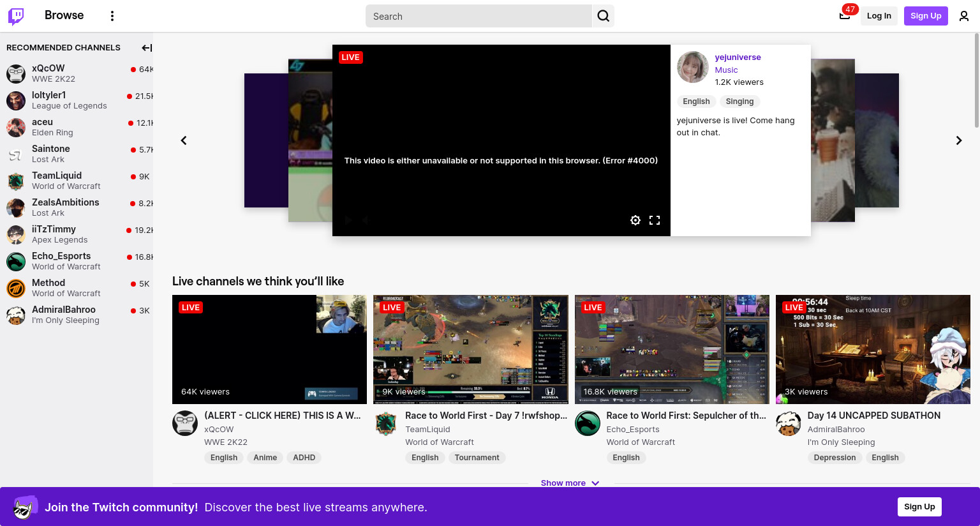Click Sign Up in the purple banner
This screenshot has width=980, height=526.
(x=919, y=507)
